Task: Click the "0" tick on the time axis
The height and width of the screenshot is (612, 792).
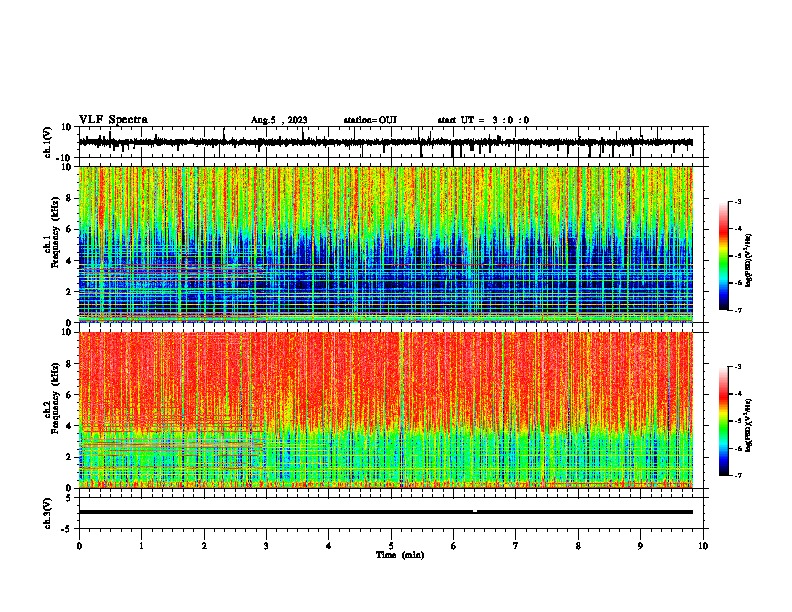Action: tap(79, 546)
